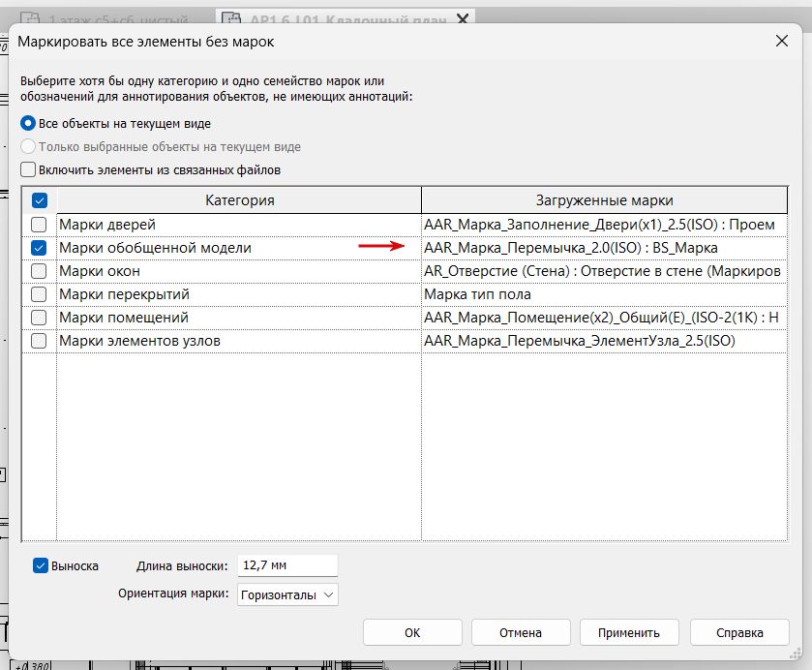
Task: Click the 'Отмена' button
Action: 521,632
